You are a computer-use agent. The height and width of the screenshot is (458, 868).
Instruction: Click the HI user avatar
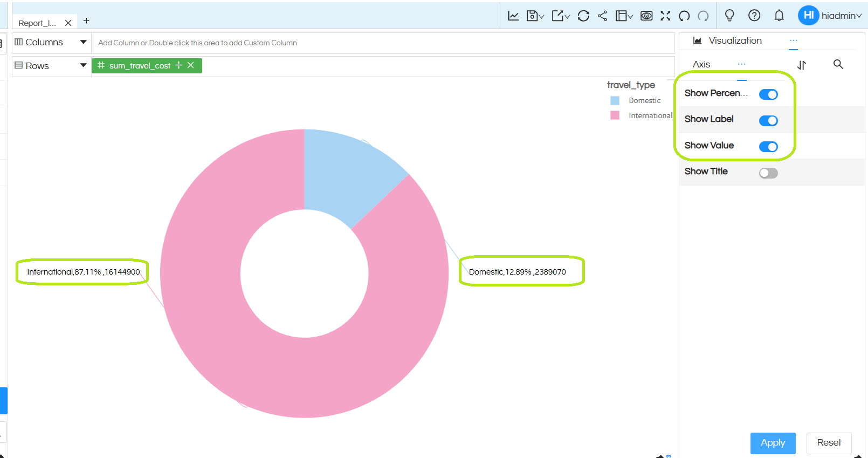(808, 15)
